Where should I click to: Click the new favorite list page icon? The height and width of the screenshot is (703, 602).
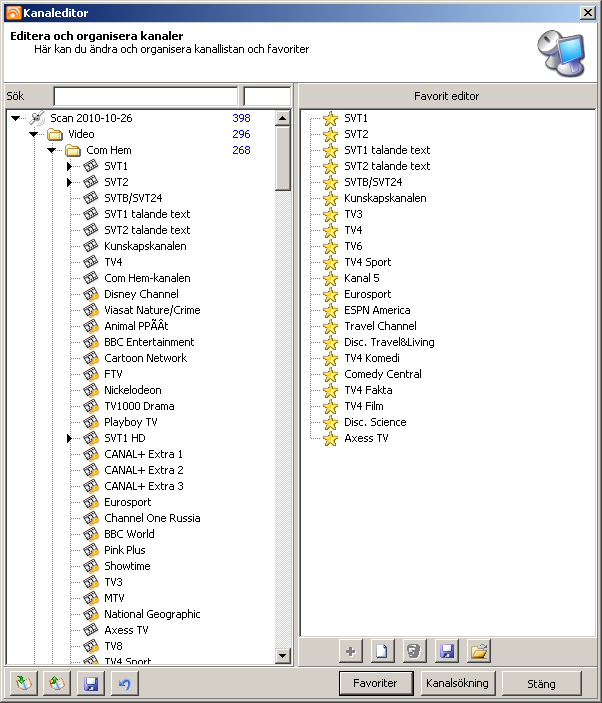click(x=382, y=651)
